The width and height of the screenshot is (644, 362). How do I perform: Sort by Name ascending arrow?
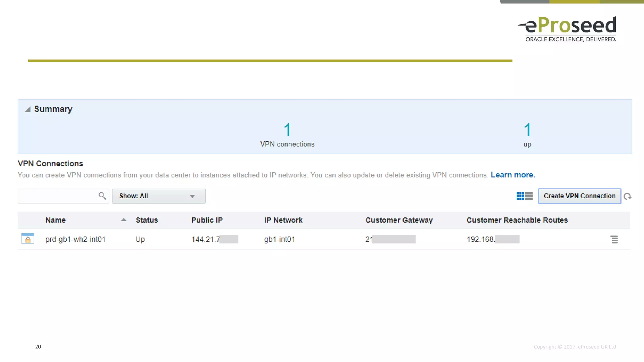coord(124,220)
